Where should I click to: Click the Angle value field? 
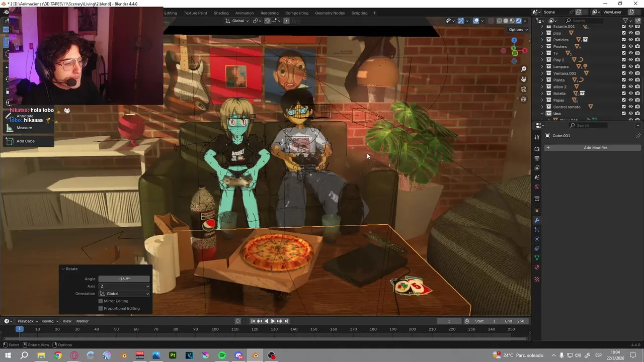click(124, 279)
